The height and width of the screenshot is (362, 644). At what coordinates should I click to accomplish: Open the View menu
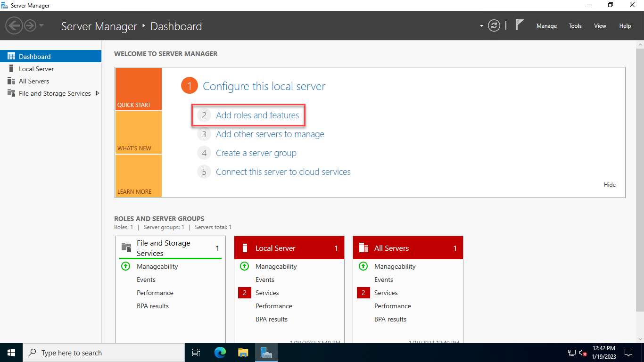click(600, 26)
